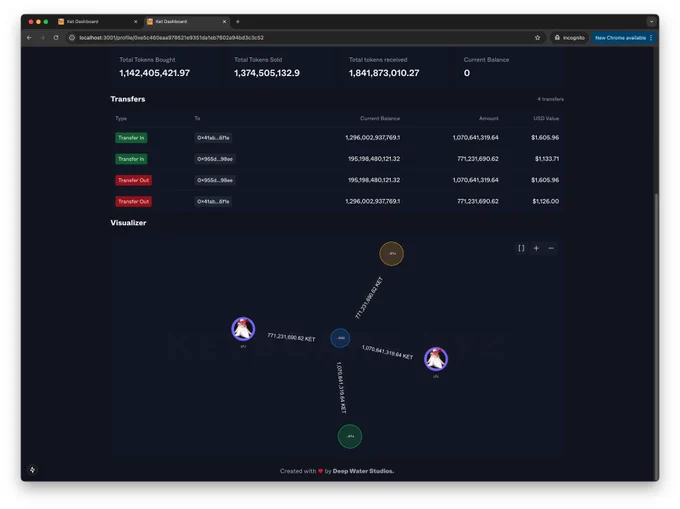Open address 0x955d...98ee in Transfer In row
Viewport: 680px width, 509px height.
tap(215, 159)
